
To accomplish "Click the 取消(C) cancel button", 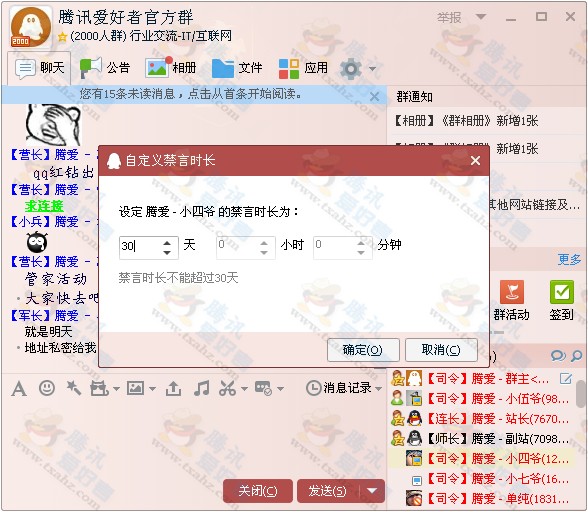I will tap(441, 350).
